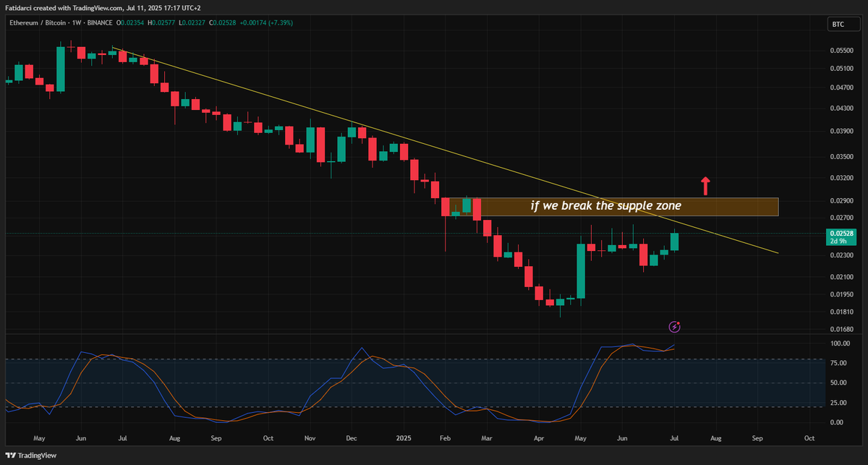The image size is (868, 465).
Task: Click the Ethereum / Bitcoin symbol title
Action: click(x=38, y=23)
